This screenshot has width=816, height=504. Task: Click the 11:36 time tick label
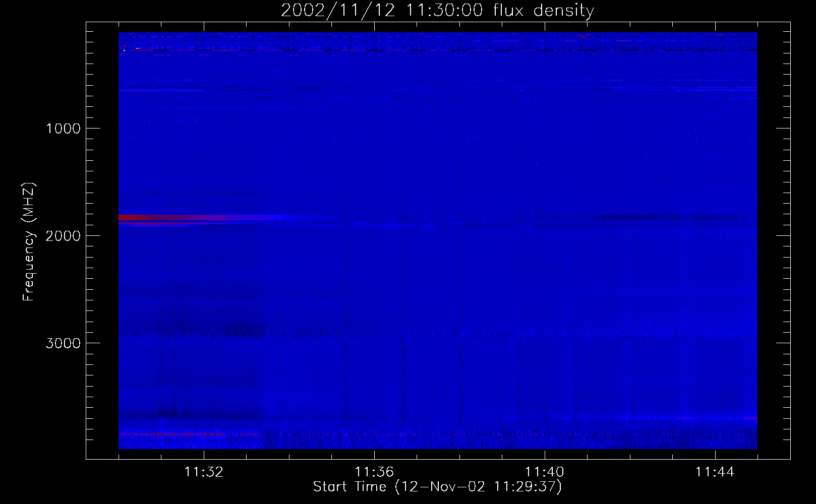point(374,472)
